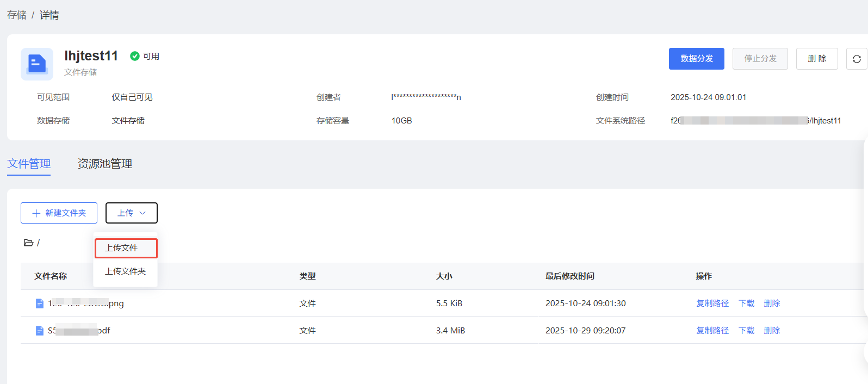Click the refresh icon button

(857, 59)
